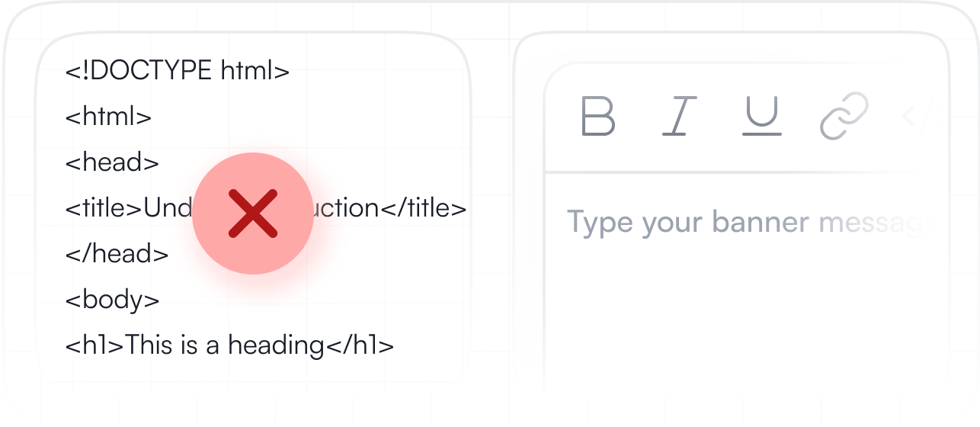Click the "This is a heading" text

coord(225,345)
